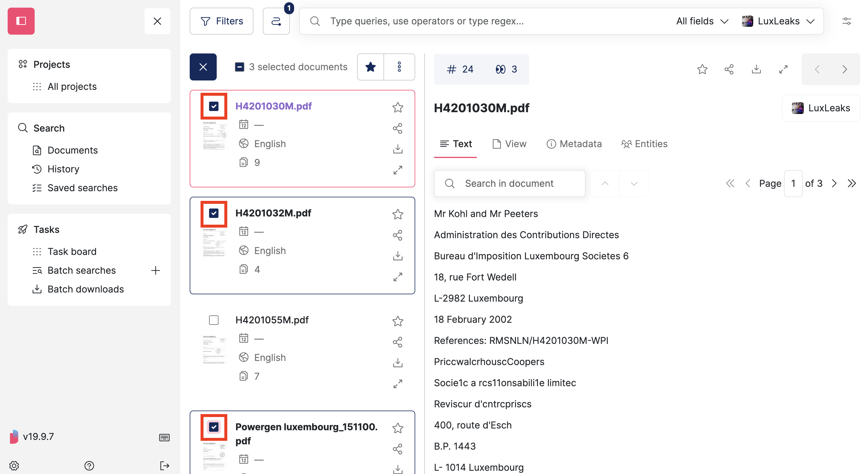
Task: Open the All fields dropdown
Action: pyautogui.click(x=702, y=21)
